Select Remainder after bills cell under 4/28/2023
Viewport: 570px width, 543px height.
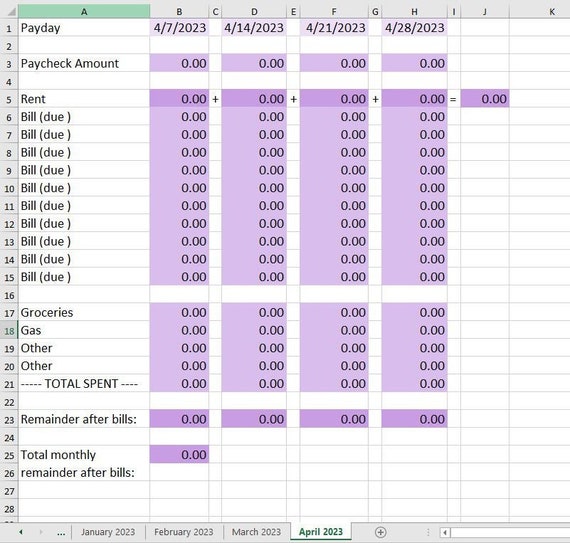point(414,419)
